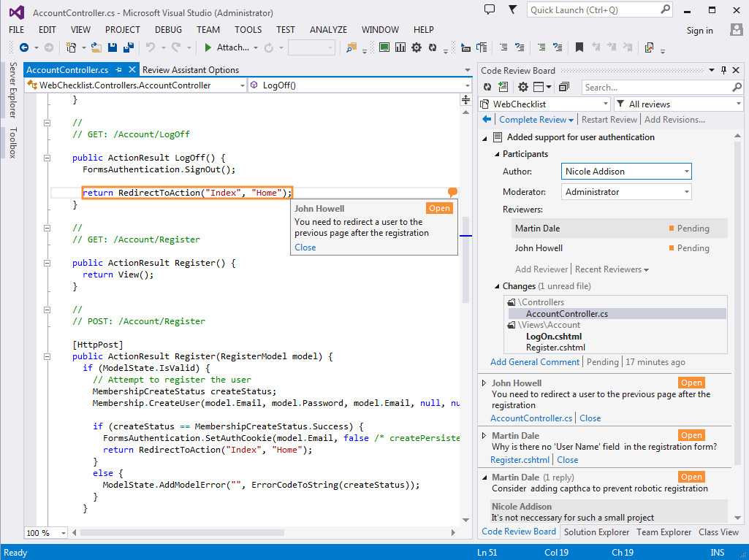
Task: Collapse the Participants section
Action: pyautogui.click(x=497, y=154)
